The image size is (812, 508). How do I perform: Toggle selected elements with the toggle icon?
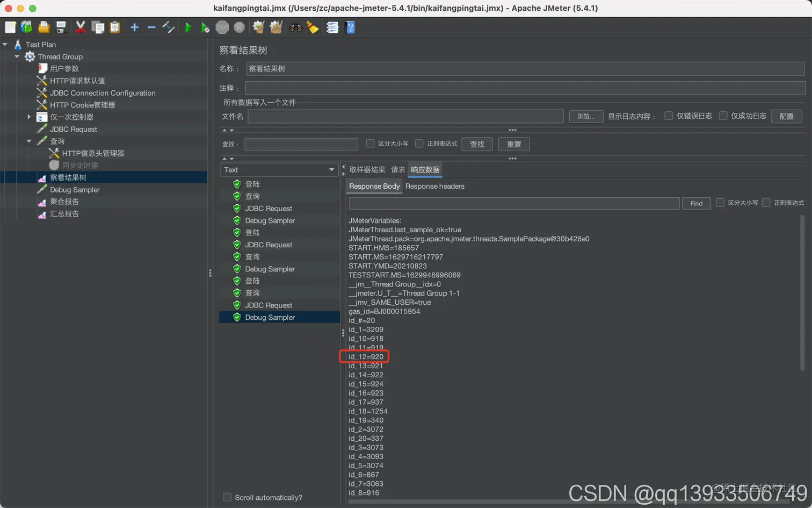pos(169,27)
